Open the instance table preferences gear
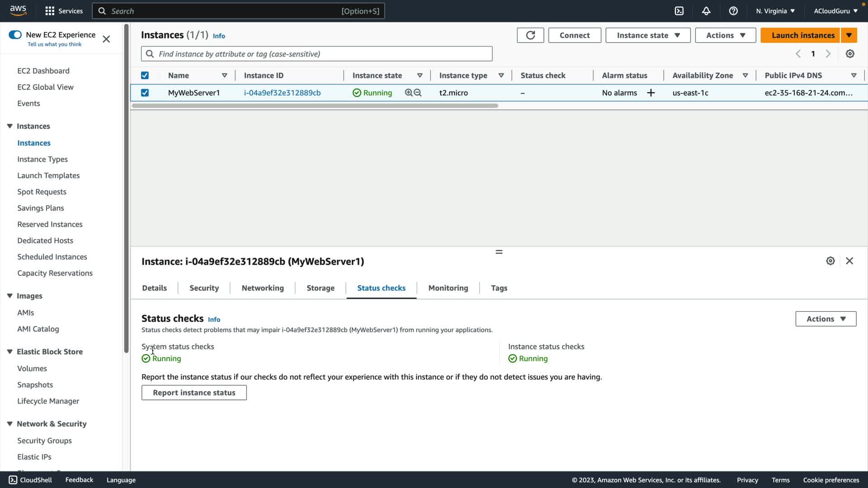868x488 pixels. (x=850, y=54)
